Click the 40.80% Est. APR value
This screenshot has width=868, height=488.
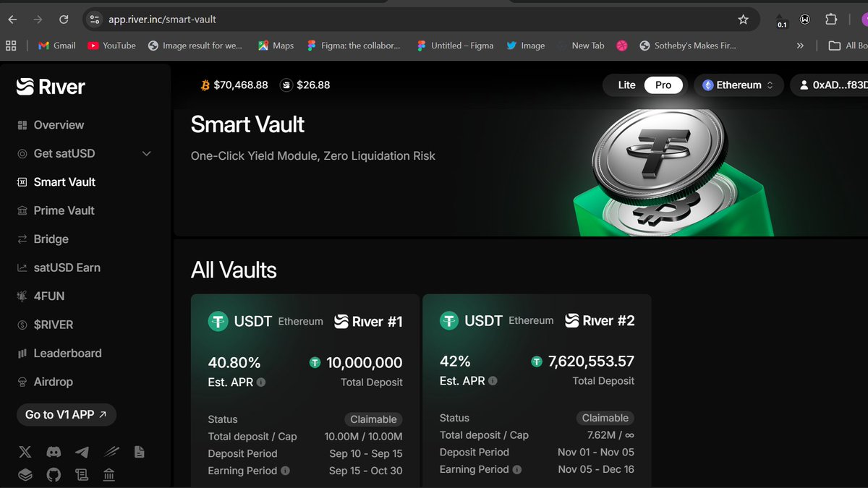click(234, 363)
